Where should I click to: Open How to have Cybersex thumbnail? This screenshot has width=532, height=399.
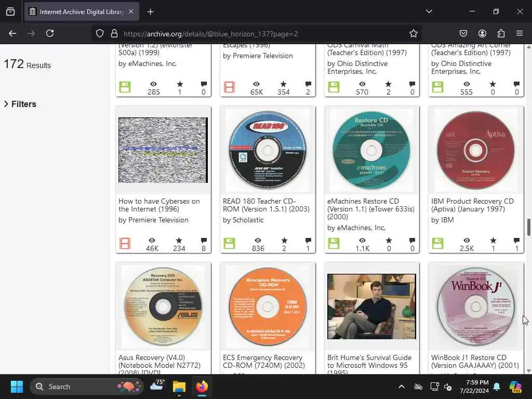163,150
